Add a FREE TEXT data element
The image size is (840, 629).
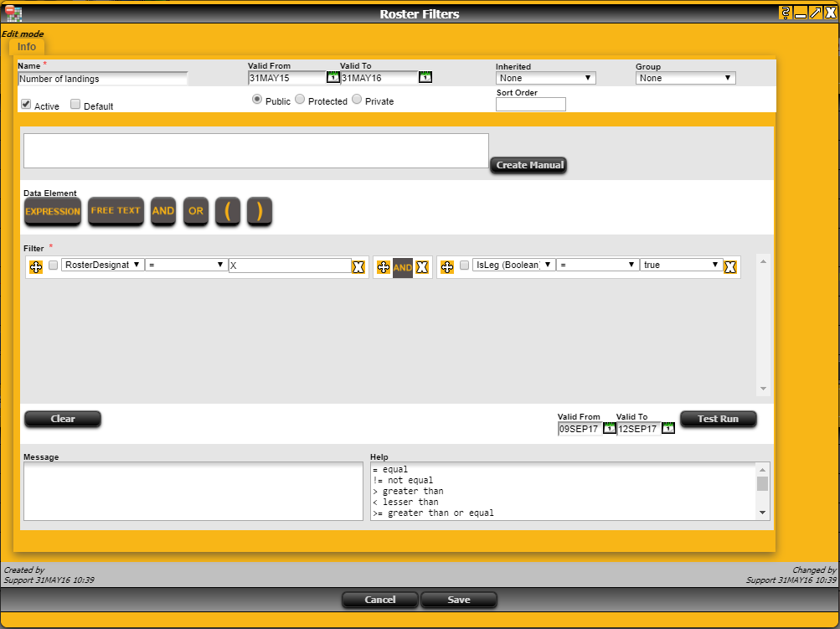click(116, 211)
